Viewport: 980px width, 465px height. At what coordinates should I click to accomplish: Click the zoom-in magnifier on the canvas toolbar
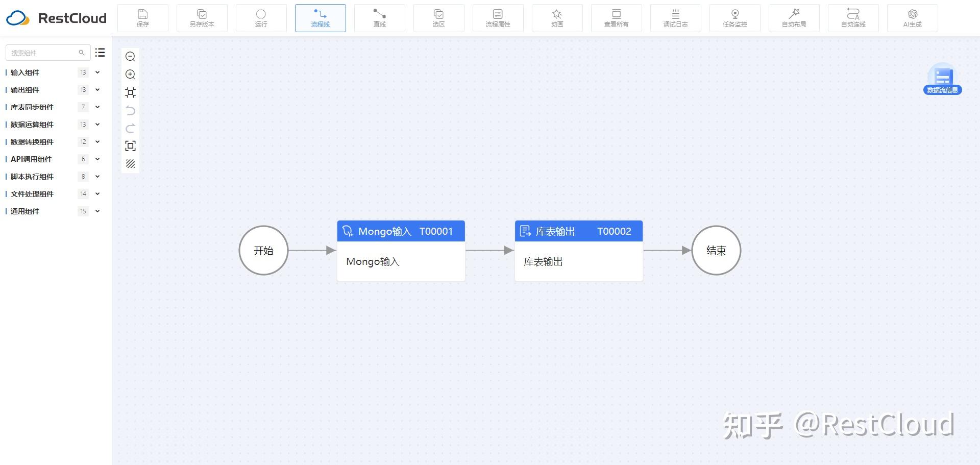click(130, 75)
